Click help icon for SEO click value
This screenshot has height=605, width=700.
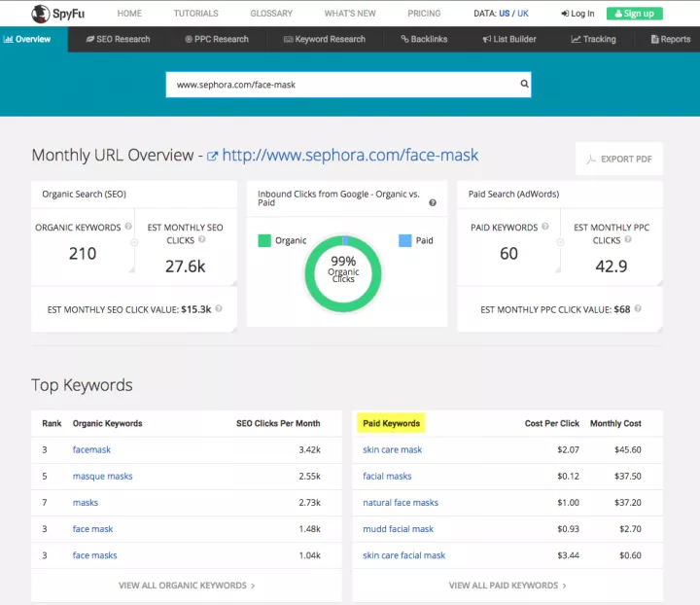click(219, 309)
